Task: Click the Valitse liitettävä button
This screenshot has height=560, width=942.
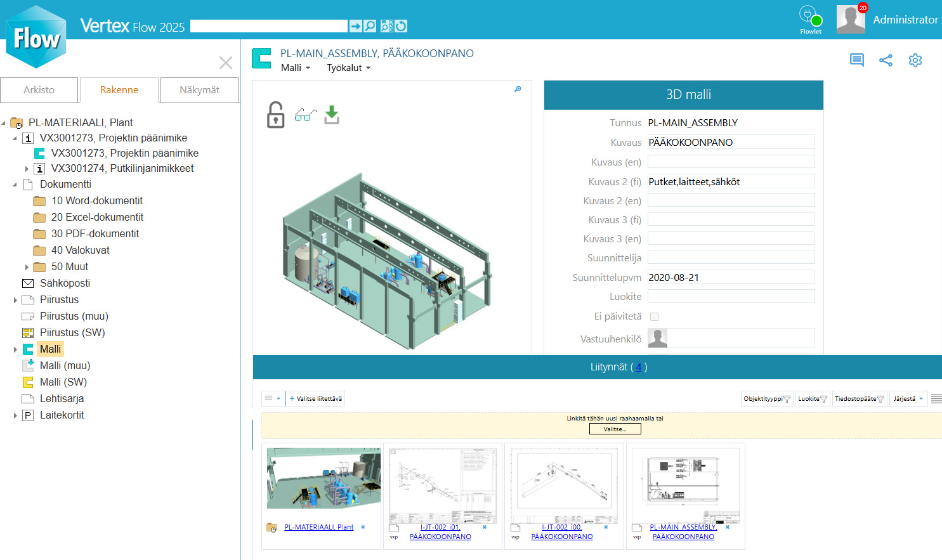Action: 315,399
